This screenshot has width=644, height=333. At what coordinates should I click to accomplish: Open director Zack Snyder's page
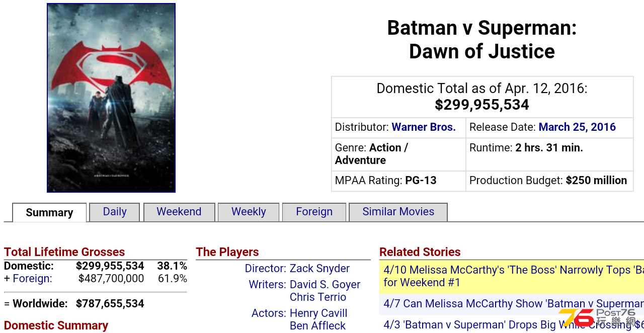point(319,269)
